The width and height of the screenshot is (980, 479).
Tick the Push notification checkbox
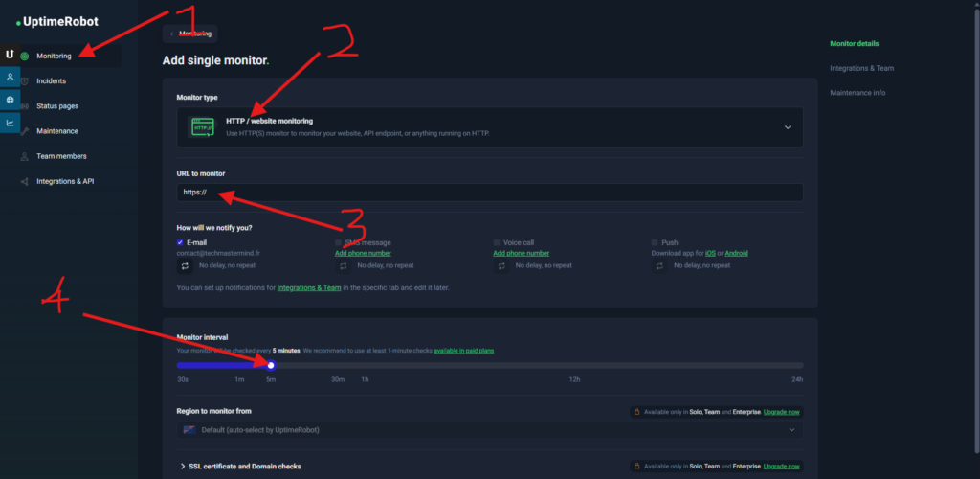click(655, 243)
